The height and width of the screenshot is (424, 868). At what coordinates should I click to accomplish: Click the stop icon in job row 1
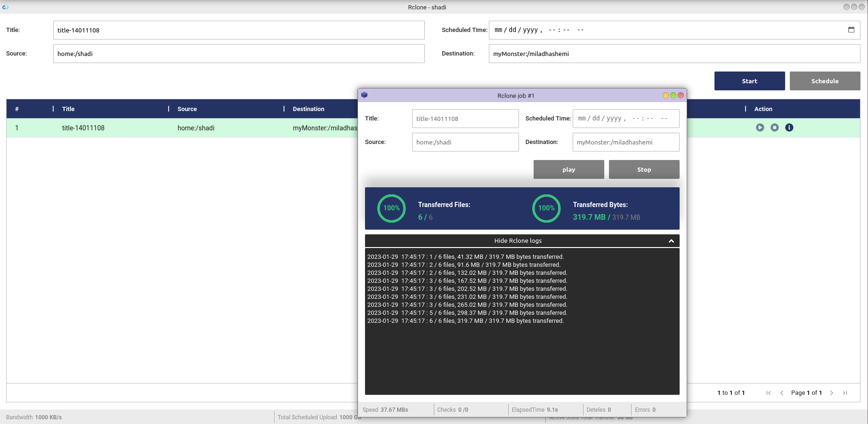click(774, 128)
